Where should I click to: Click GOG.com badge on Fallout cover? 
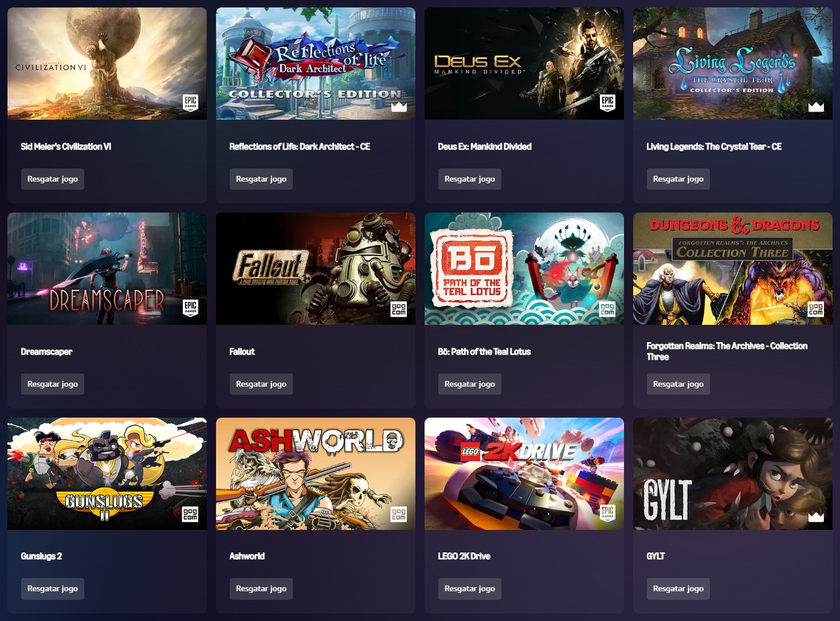coord(399,309)
